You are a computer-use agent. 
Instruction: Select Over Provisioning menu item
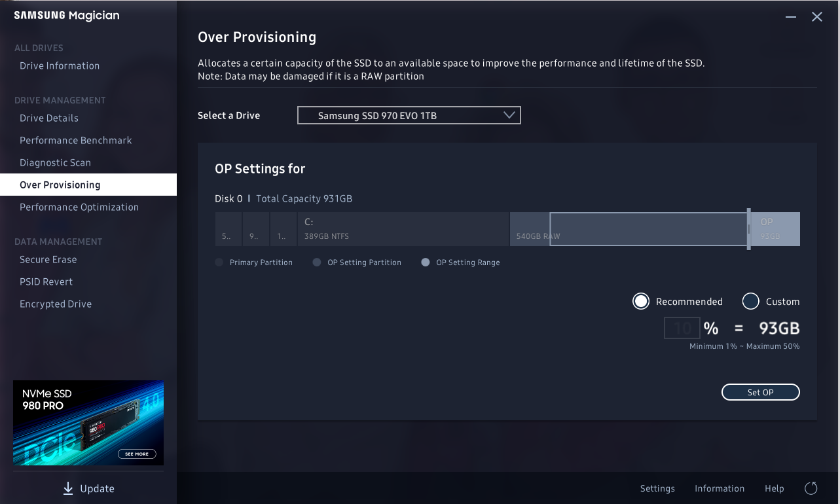click(x=88, y=185)
